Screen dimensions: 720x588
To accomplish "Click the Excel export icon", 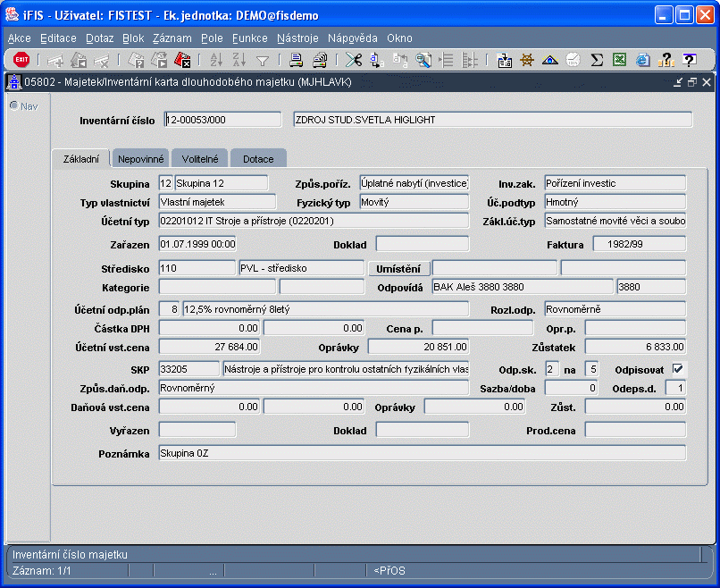I will click(619, 60).
